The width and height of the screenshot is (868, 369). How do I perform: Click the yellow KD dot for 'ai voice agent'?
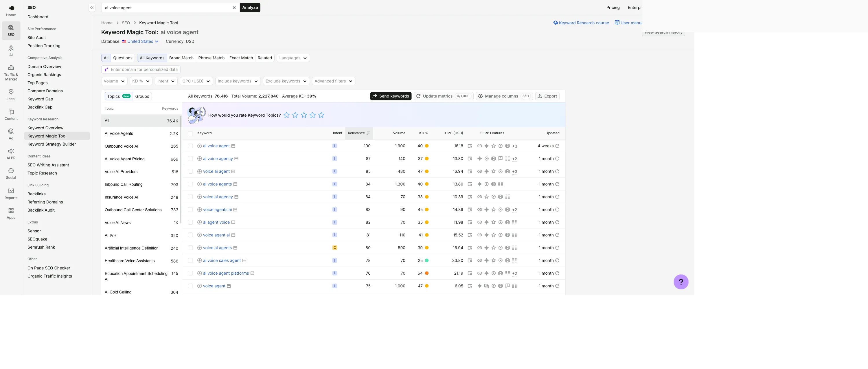pyautogui.click(x=426, y=146)
